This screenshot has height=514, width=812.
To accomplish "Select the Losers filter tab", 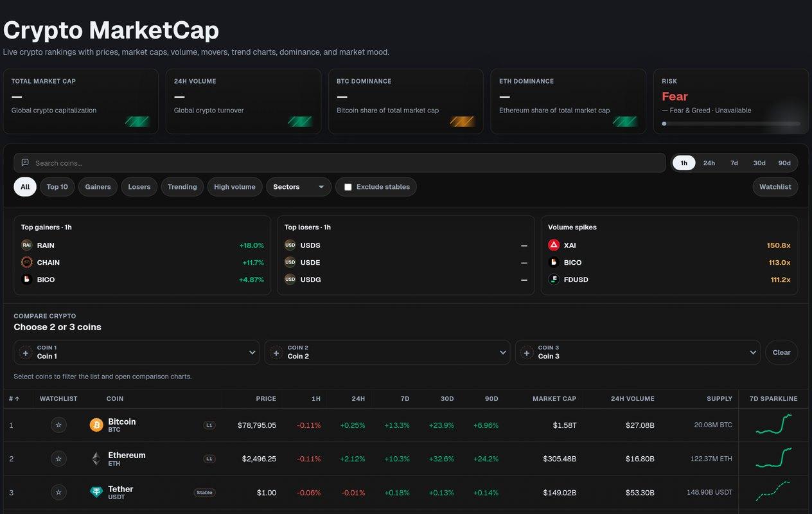I will pos(139,187).
